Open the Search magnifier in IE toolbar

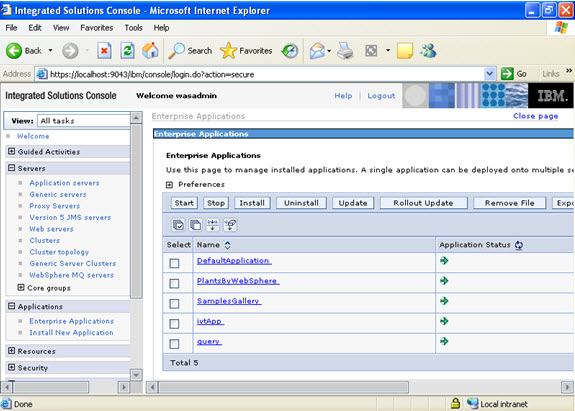point(176,51)
